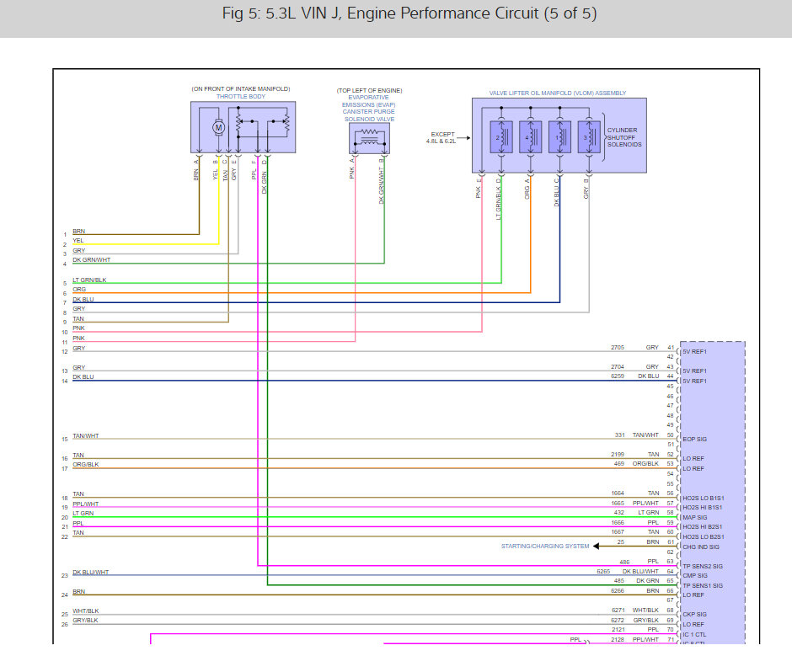Click the GRY/BLK label beside line 26
The image size is (792, 672).
pos(85,620)
